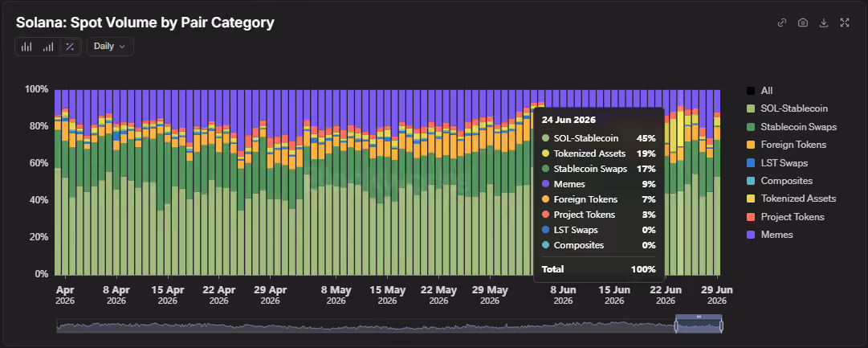868x348 pixels.
Task: Click the '24 Jun 2026' tooltip date
Action: (x=568, y=120)
